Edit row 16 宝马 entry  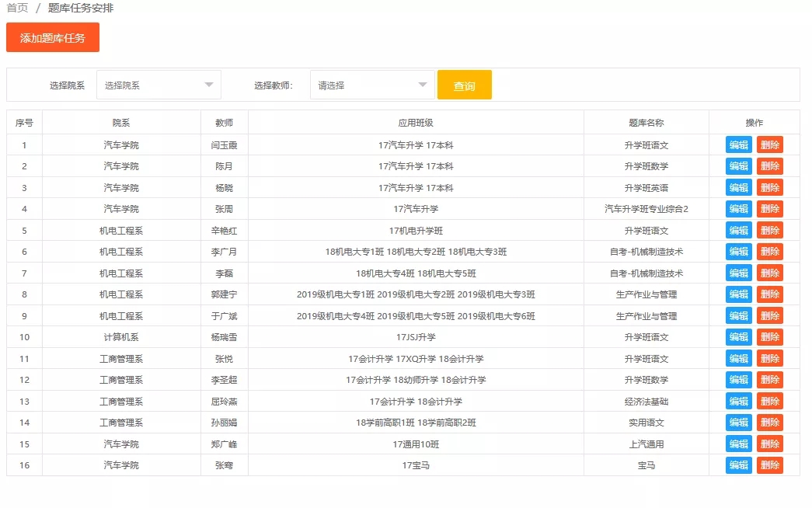pos(738,465)
